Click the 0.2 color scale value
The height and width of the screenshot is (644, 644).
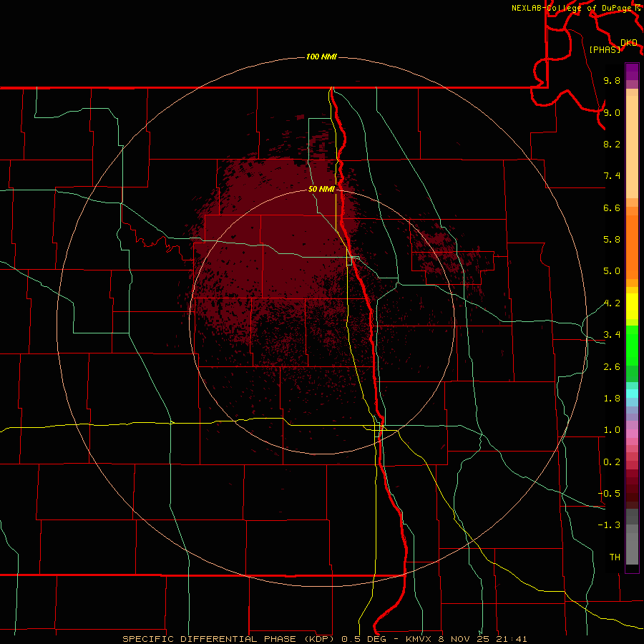pos(612,462)
